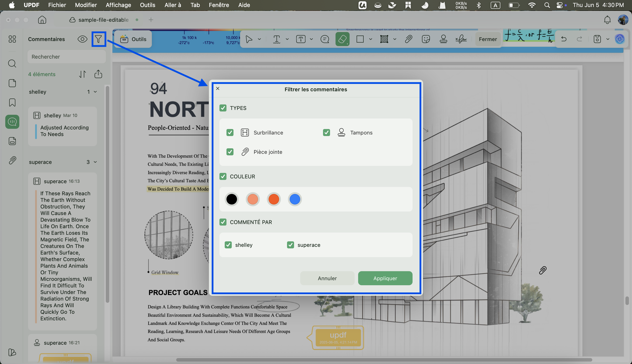
Task: Click the Appliquer button
Action: [385, 278]
